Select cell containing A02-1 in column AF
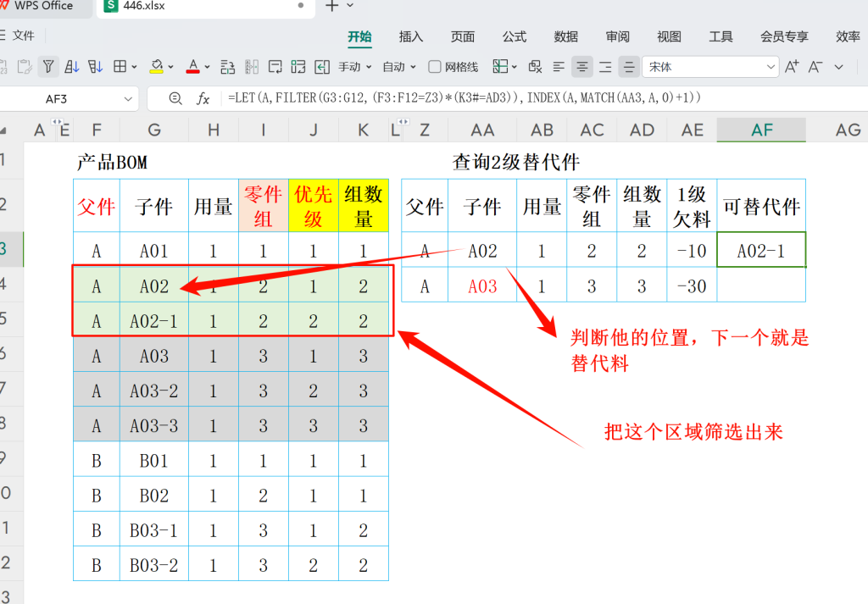Screen dimensions: 868x604 pyautogui.click(x=761, y=251)
